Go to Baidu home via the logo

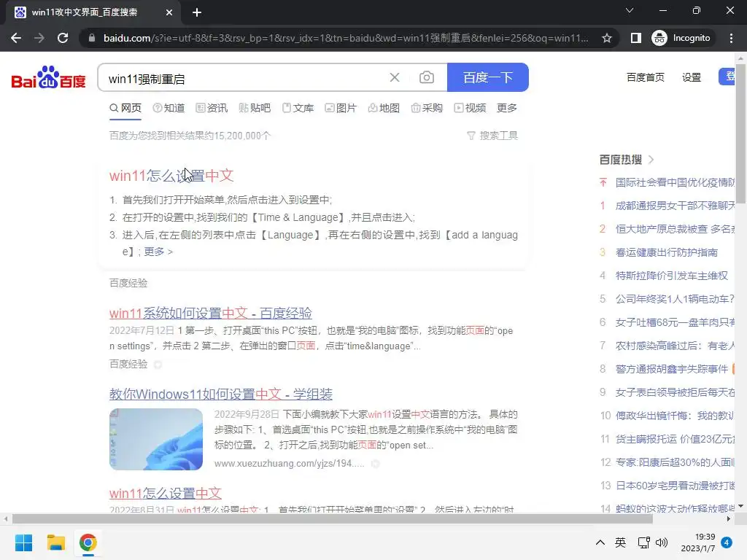[x=48, y=77]
